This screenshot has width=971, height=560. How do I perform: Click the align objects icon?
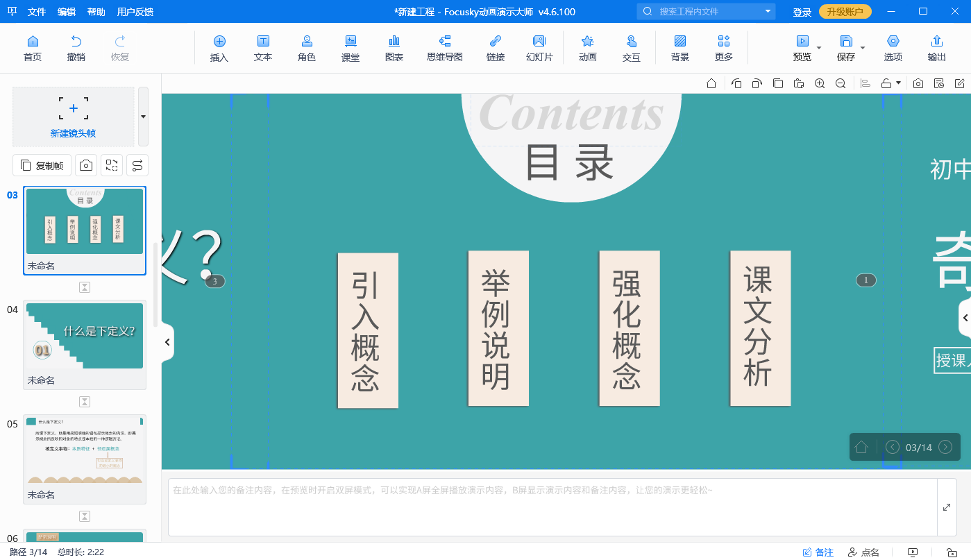(x=866, y=83)
